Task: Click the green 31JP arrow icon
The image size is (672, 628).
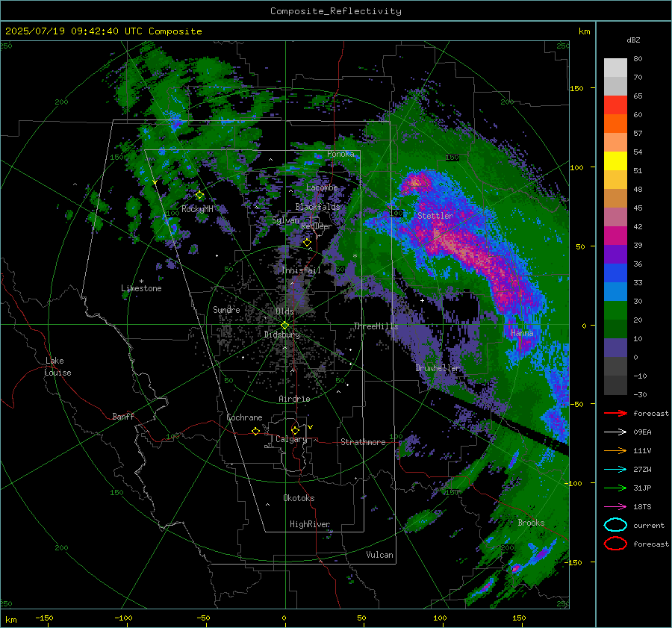Action: pos(615,488)
